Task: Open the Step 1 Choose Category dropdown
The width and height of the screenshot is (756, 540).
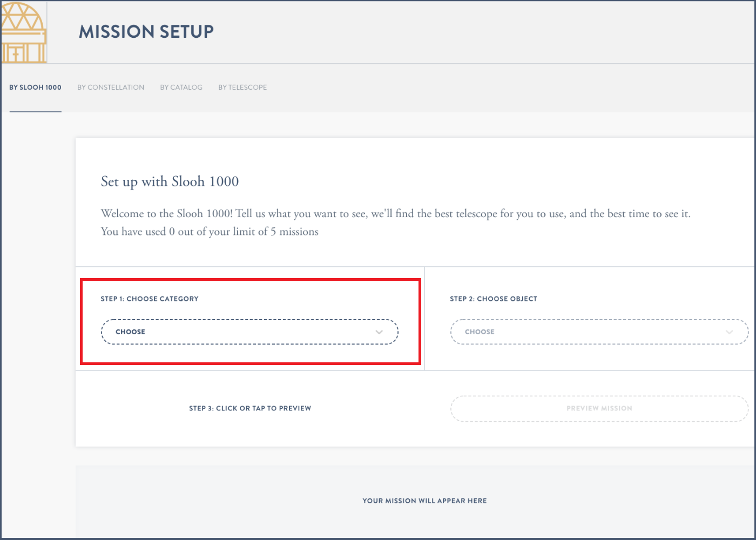Action: coord(249,332)
